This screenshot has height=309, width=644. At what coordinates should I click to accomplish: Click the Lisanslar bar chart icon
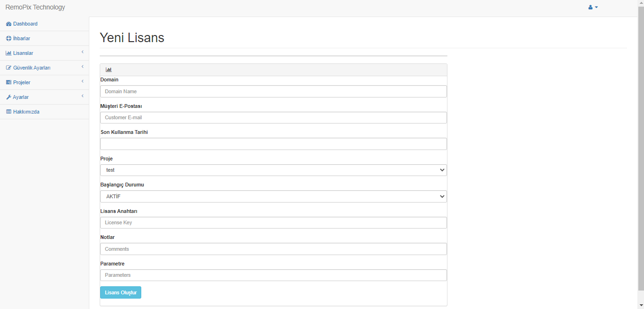tap(9, 53)
